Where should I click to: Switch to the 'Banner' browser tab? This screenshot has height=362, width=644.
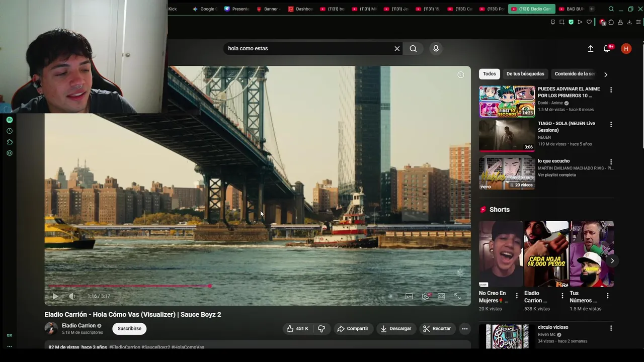(x=268, y=9)
